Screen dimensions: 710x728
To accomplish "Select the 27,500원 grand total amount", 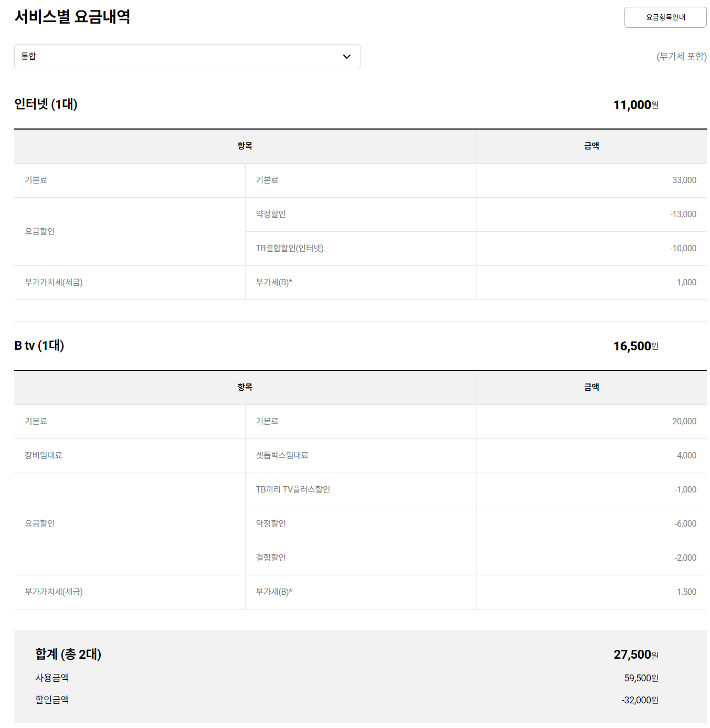I will click(x=635, y=655).
